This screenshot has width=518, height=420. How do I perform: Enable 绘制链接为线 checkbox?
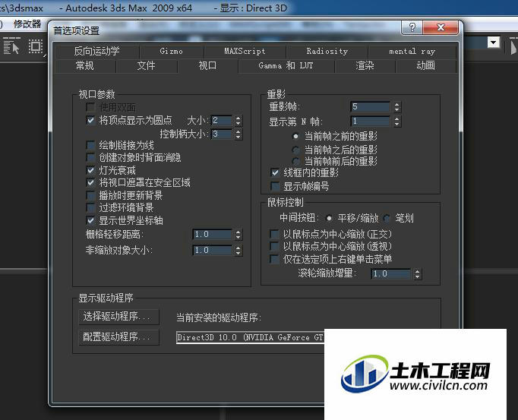pos(90,145)
